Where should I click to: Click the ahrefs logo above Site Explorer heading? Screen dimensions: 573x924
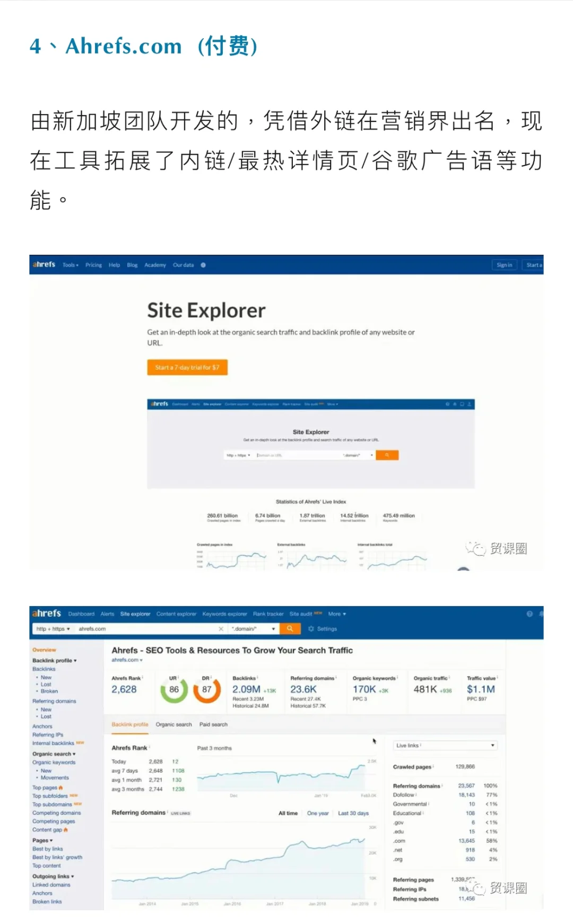44,264
